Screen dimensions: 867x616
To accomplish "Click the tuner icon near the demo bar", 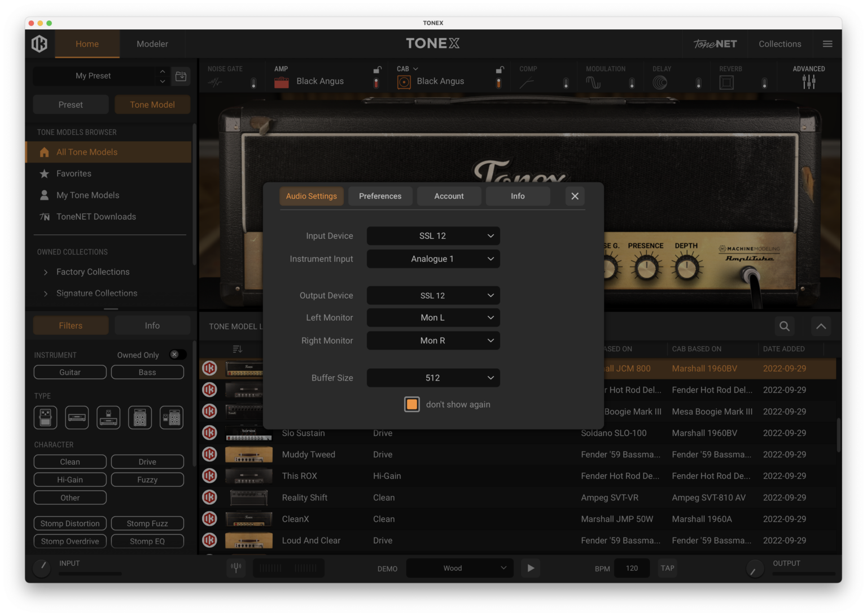I will tap(236, 568).
